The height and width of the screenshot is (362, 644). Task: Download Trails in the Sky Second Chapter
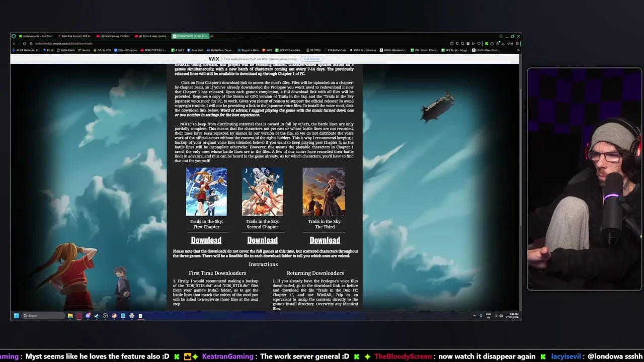click(x=262, y=240)
